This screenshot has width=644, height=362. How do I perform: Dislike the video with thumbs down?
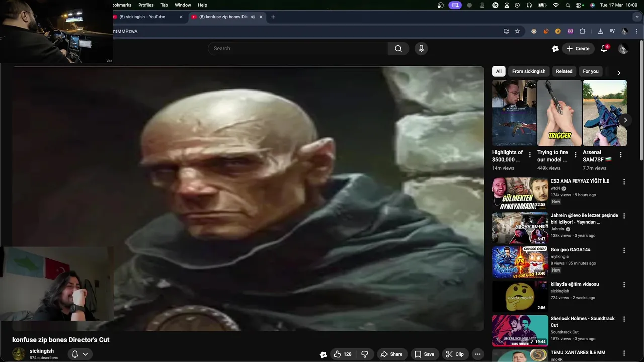[365, 354]
